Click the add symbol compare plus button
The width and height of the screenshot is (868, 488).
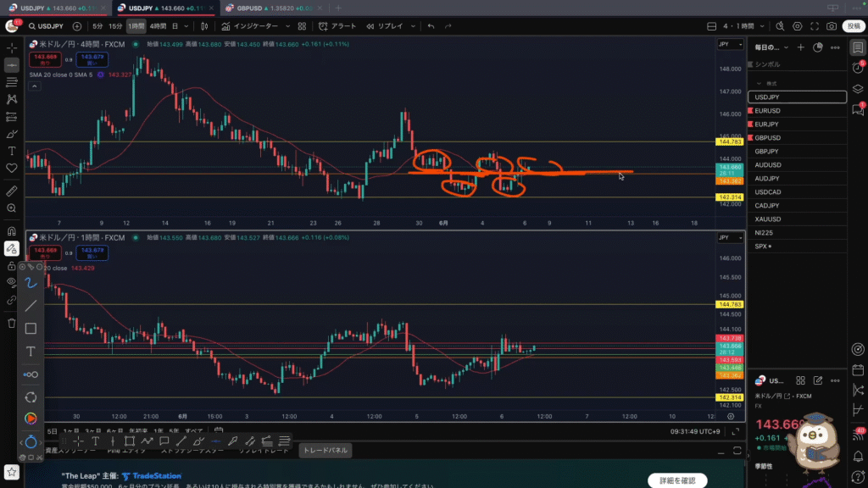click(x=77, y=26)
